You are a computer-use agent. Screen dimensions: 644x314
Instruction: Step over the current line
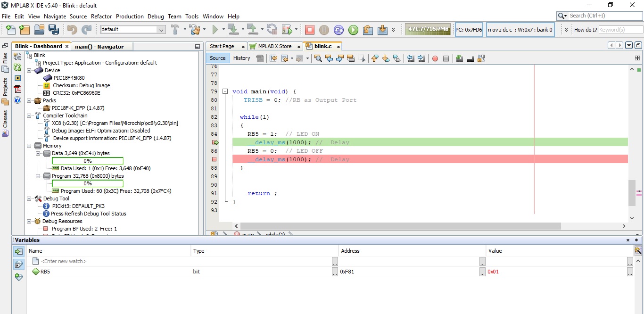tap(368, 30)
